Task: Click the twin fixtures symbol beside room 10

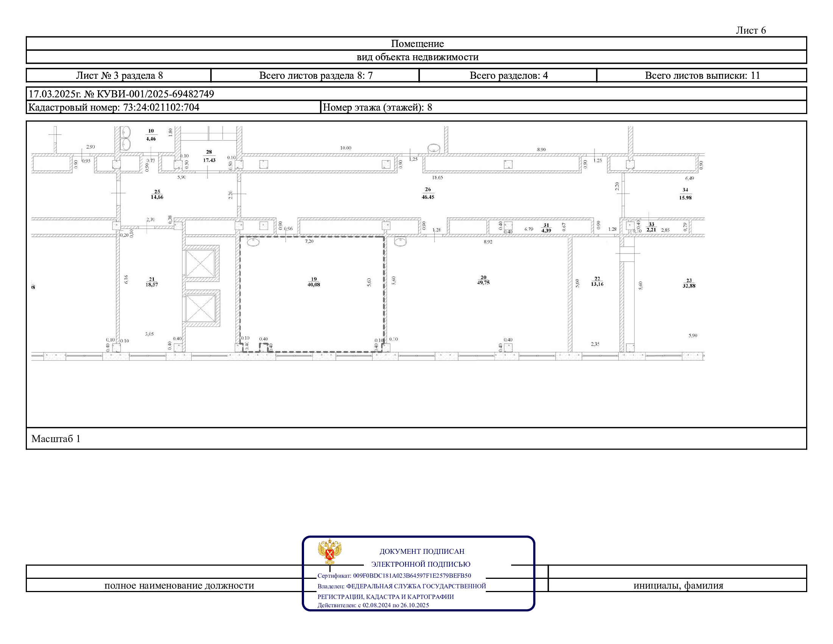Action: pyautogui.click(x=125, y=138)
